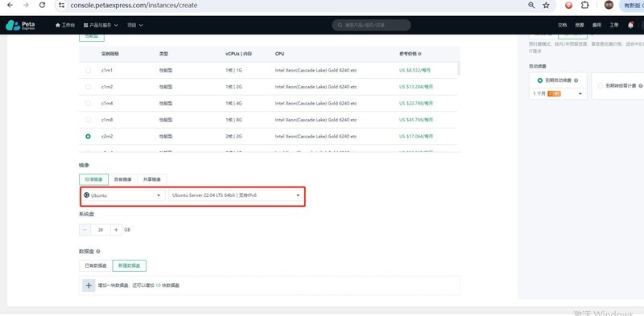Select the c1m8 instance radio button
Image resolution: width=644 pixels, height=316 pixels.
[x=88, y=120]
